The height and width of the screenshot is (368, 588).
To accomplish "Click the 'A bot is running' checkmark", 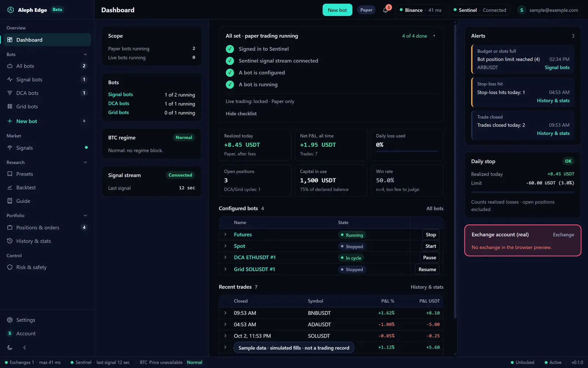I will [230, 85].
